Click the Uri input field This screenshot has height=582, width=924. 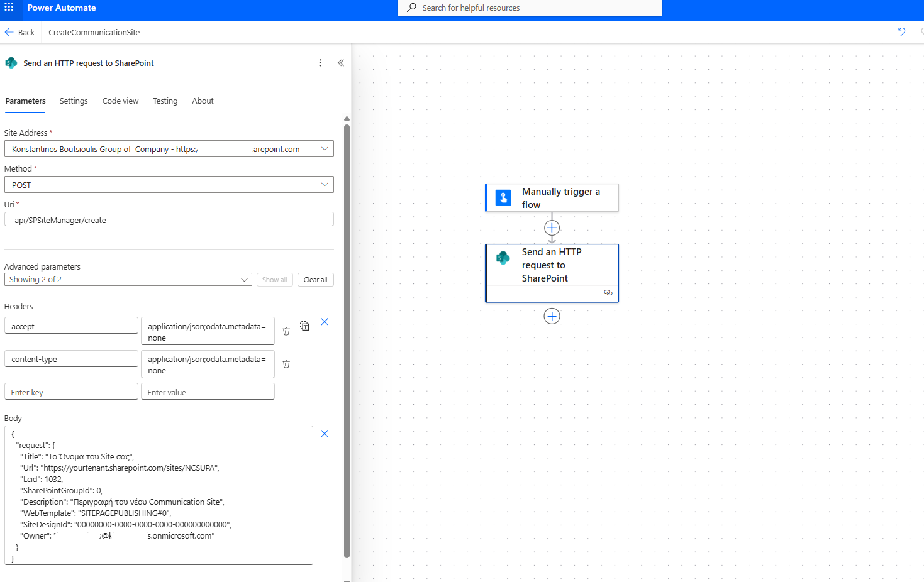169,220
